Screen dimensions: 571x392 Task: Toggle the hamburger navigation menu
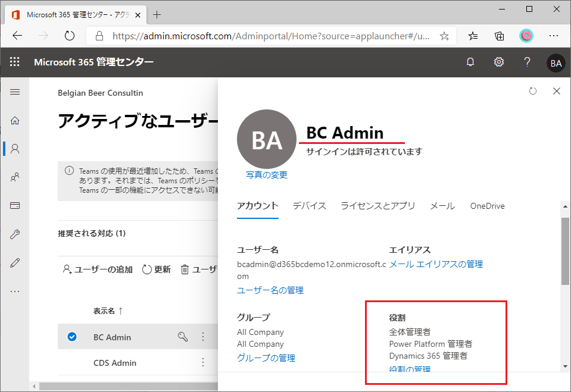[15, 92]
